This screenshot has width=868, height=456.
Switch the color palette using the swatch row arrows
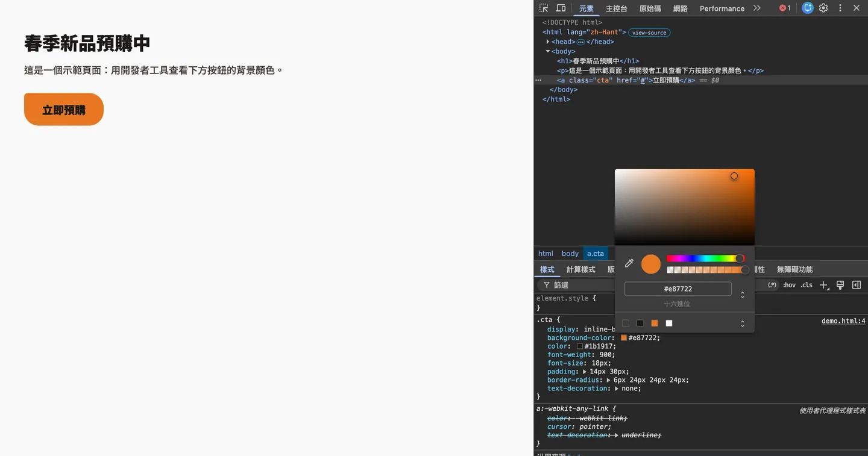(743, 323)
